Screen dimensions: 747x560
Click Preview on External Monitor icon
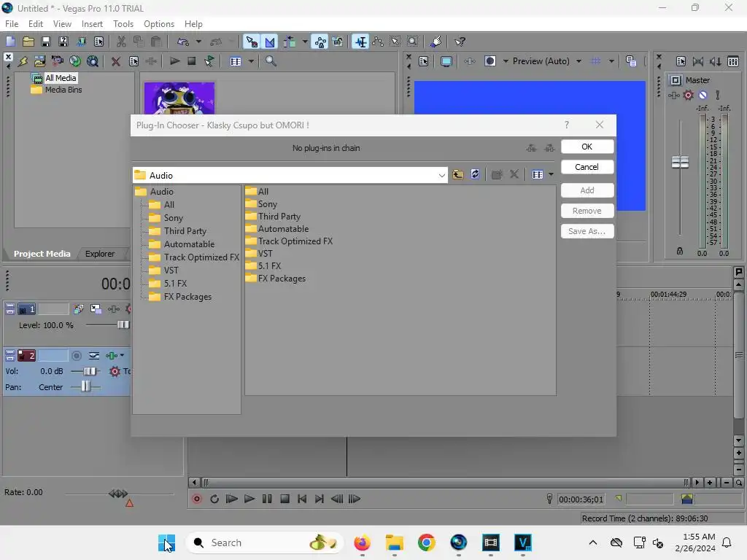pyautogui.click(x=446, y=61)
